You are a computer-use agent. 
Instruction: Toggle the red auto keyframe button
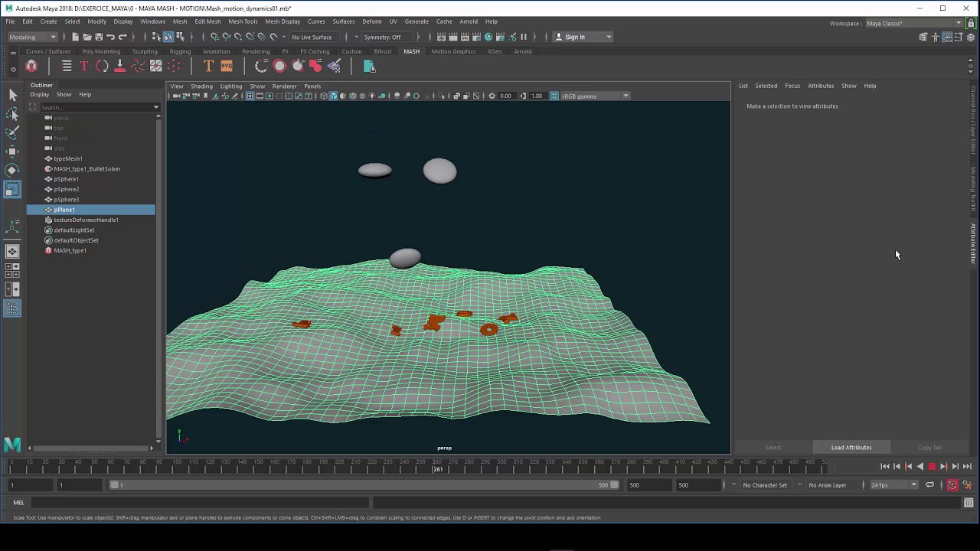pos(952,485)
